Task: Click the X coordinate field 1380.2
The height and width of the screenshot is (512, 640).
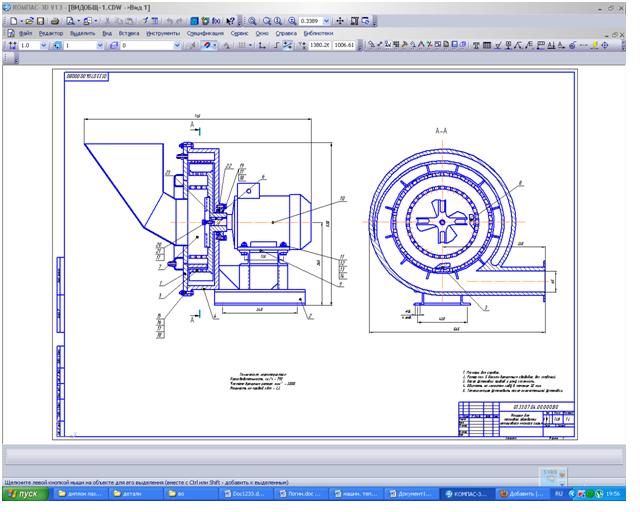Action: click(x=320, y=45)
